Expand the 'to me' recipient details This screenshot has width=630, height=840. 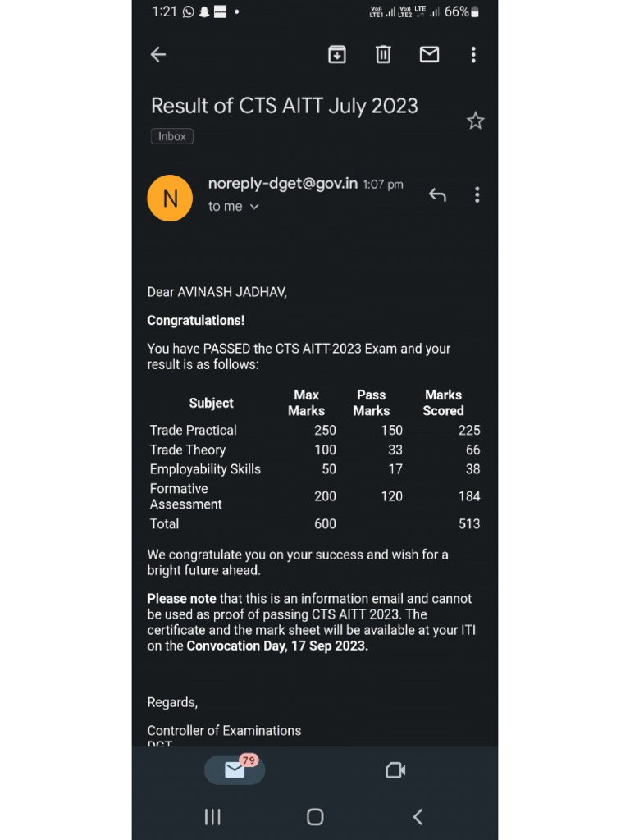point(234,207)
